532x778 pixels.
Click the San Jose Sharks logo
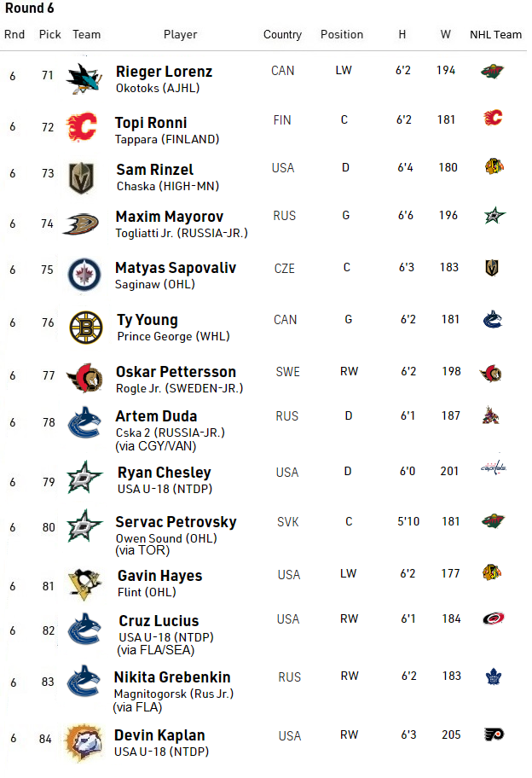[x=84, y=78]
